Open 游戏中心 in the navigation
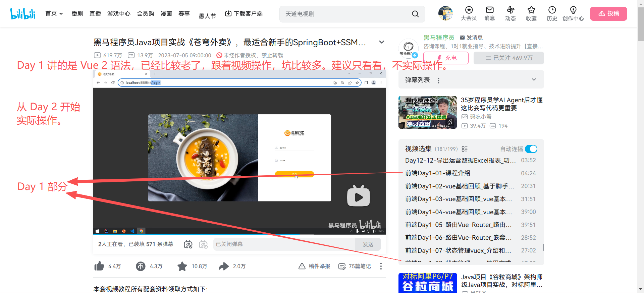Viewport: 644px width, 293px height. click(x=119, y=13)
